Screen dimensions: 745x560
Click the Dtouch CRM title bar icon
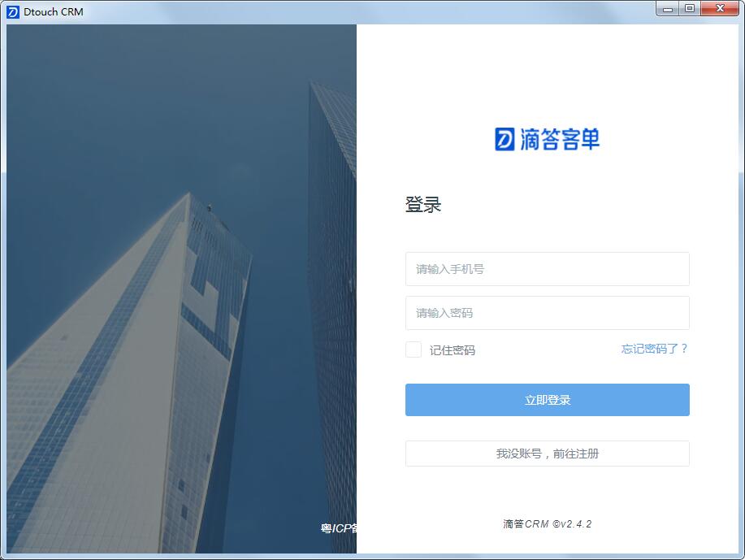(x=13, y=12)
